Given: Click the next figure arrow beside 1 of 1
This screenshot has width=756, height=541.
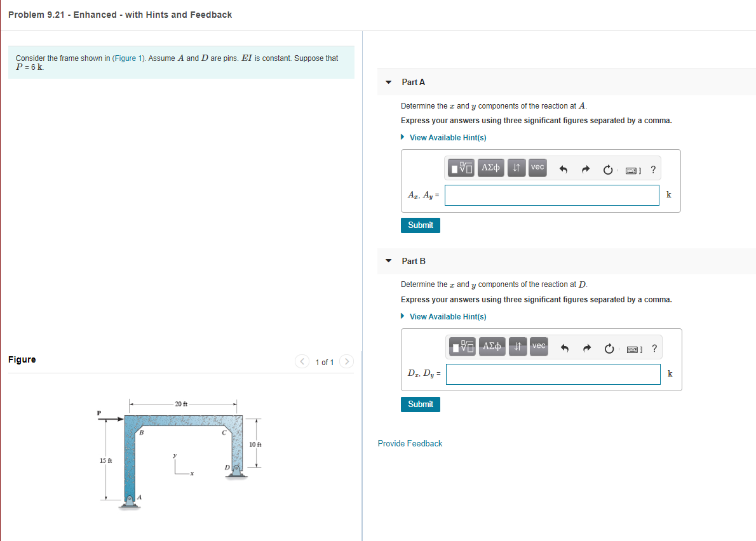Looking at the screenshot, I should pos(346,361).
